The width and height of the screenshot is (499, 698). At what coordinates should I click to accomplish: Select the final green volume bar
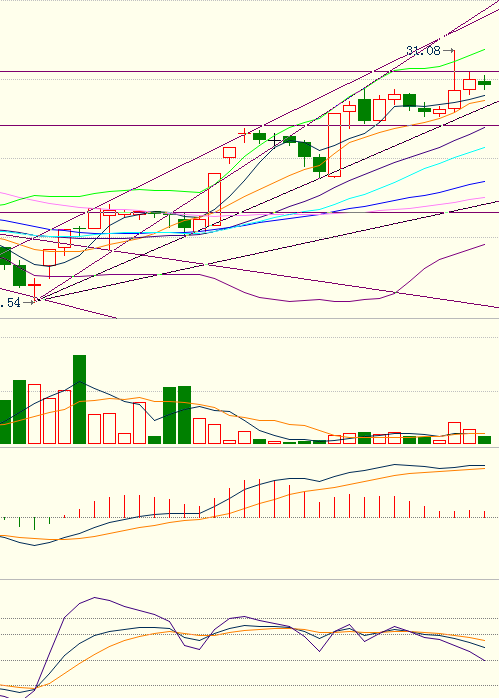click(484, 440)
